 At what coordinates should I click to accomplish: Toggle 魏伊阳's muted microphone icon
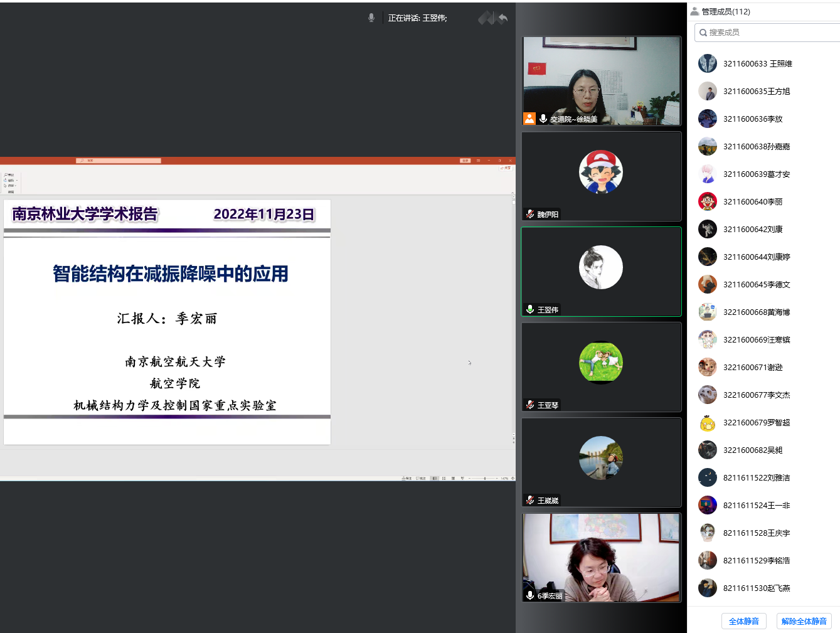click(530, 214)
